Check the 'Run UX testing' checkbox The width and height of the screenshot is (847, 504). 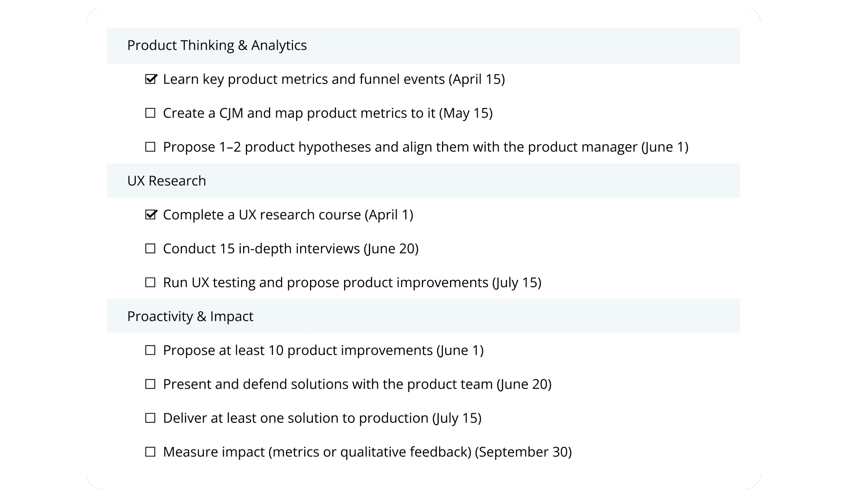click(150, 282)
